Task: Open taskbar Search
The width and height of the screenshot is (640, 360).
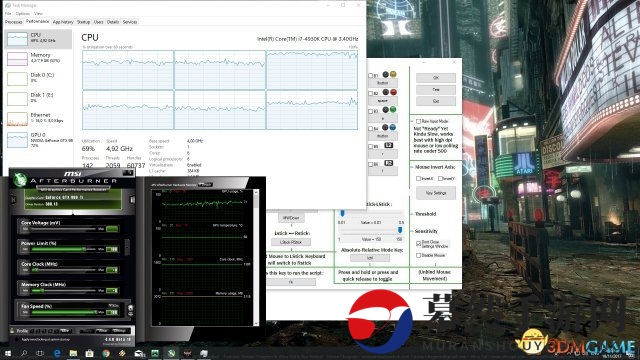Action: [24, 353]
